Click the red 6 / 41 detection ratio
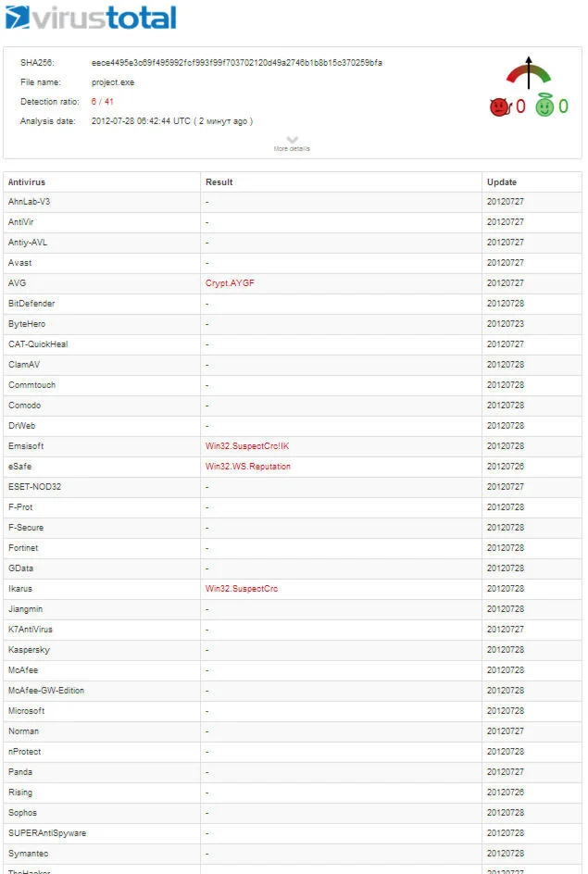Screen dimensions: 588x874 coord(102,102)
